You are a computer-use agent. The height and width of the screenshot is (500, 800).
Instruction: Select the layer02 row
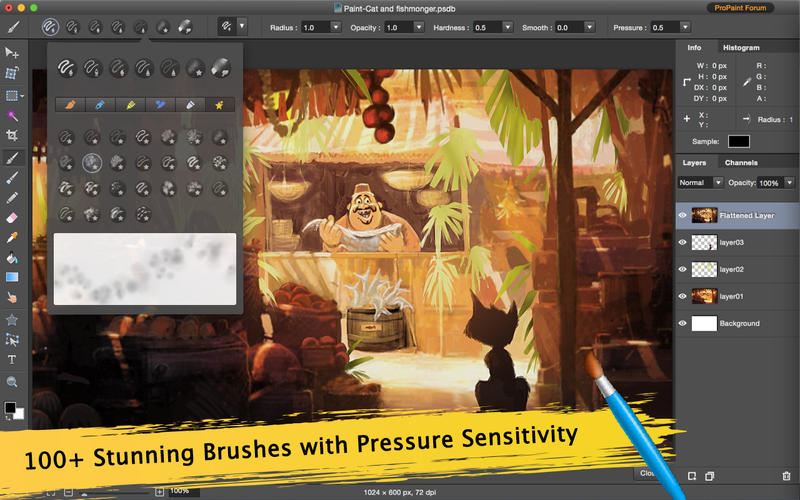point(737,269)
